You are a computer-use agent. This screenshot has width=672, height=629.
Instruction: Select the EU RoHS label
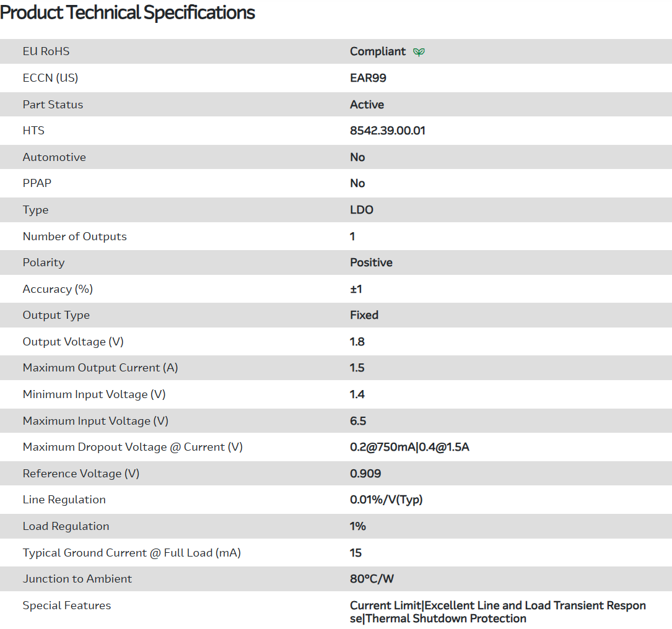[46, 51]
